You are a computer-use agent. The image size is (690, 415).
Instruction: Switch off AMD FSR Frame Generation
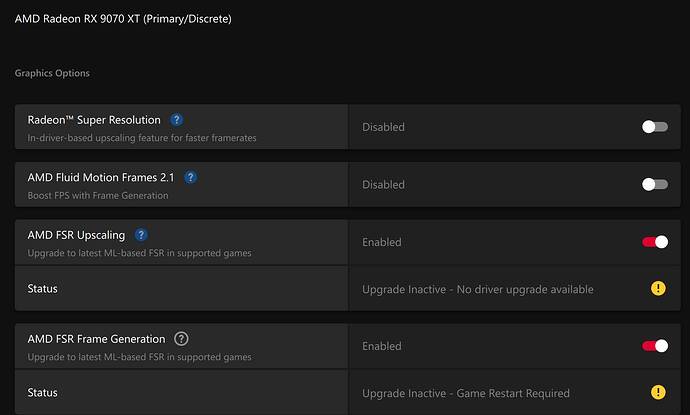point(655,346)
